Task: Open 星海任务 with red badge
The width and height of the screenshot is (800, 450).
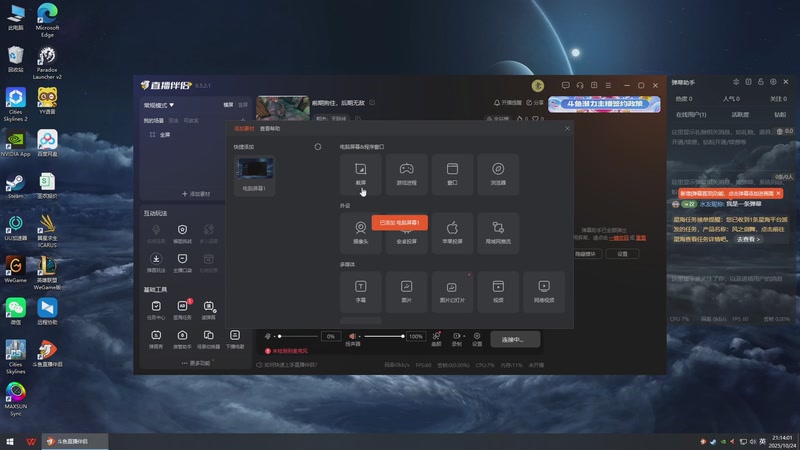Action: [x=182, y=310]
